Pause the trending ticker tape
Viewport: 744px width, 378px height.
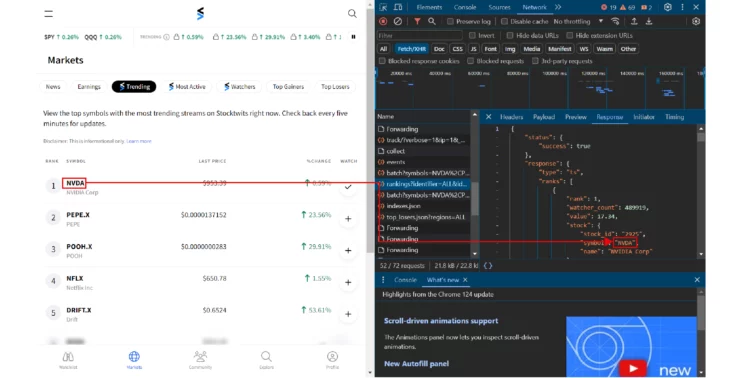tap(353, 37)
